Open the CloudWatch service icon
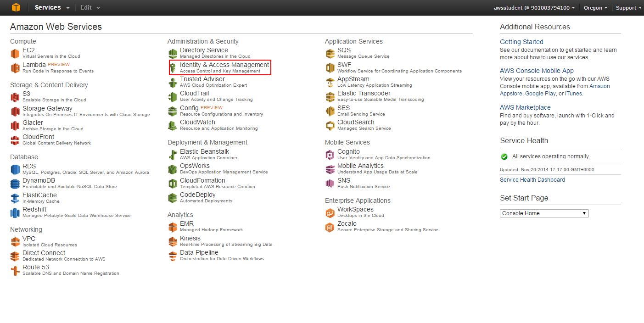This screenshot has width=644, height=323. point(173,125)
